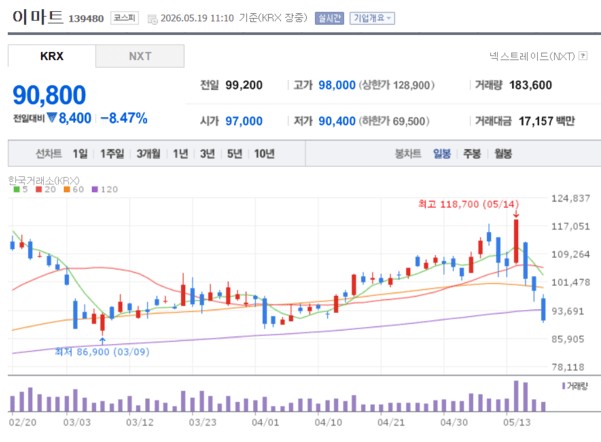The width and height of the screenshot is (601, 442).
Task: Switch to the KRX tab
Action: (52, 56)
